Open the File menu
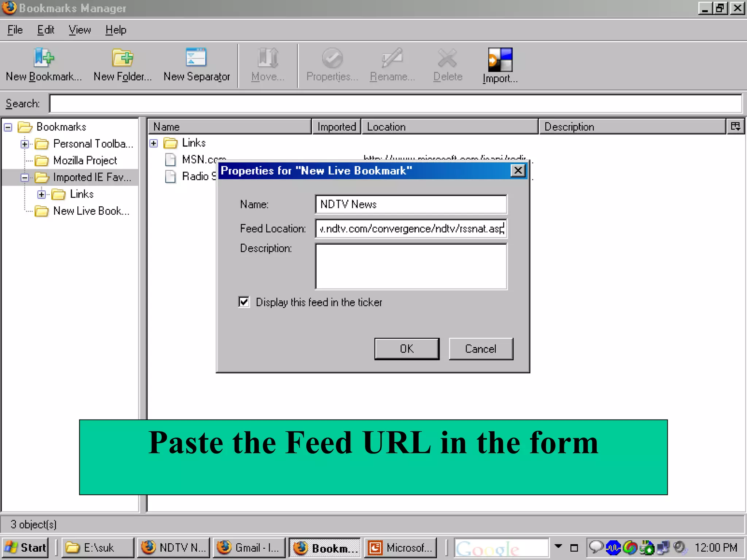The image size is (747, 560). pos(15,30)
